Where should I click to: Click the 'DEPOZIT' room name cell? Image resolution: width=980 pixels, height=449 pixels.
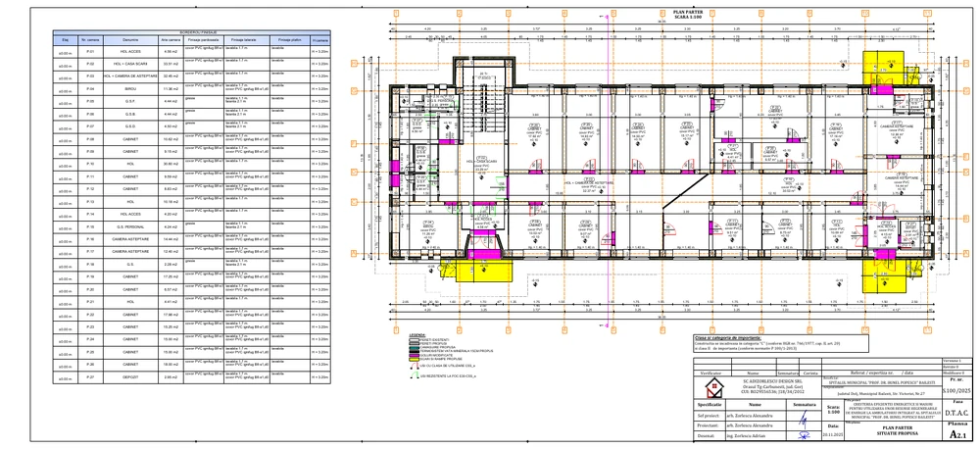130,377
